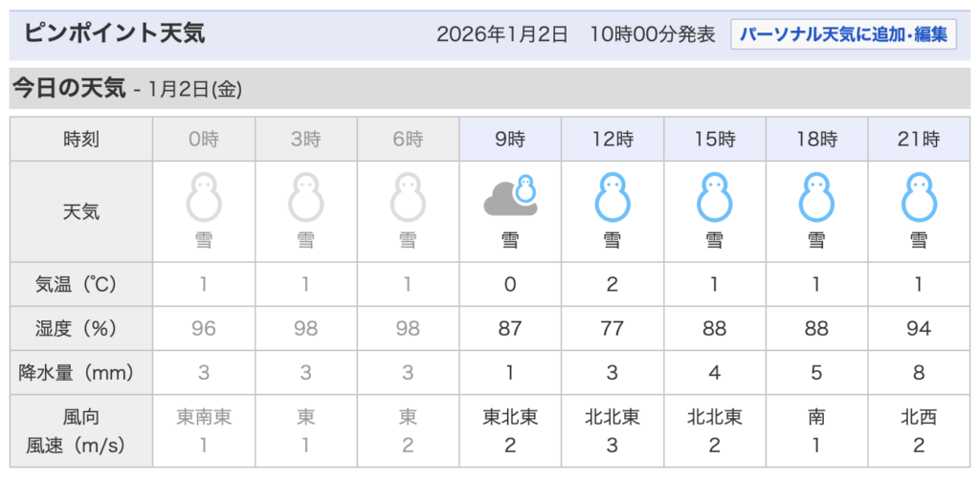
Task: Select the 12時 column header
Action: 612,140
